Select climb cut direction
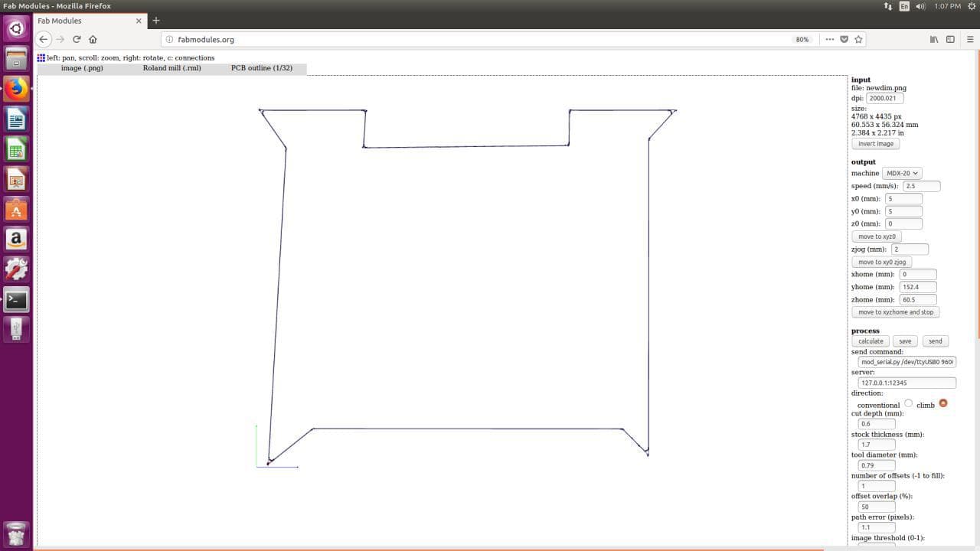Screen dimensions: 980x551 (x=942, y=403)
